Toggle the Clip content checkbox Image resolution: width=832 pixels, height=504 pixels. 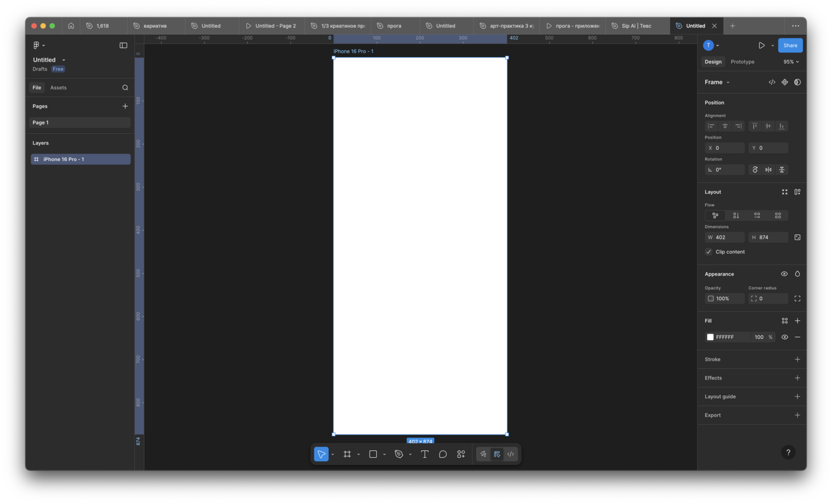709,252
